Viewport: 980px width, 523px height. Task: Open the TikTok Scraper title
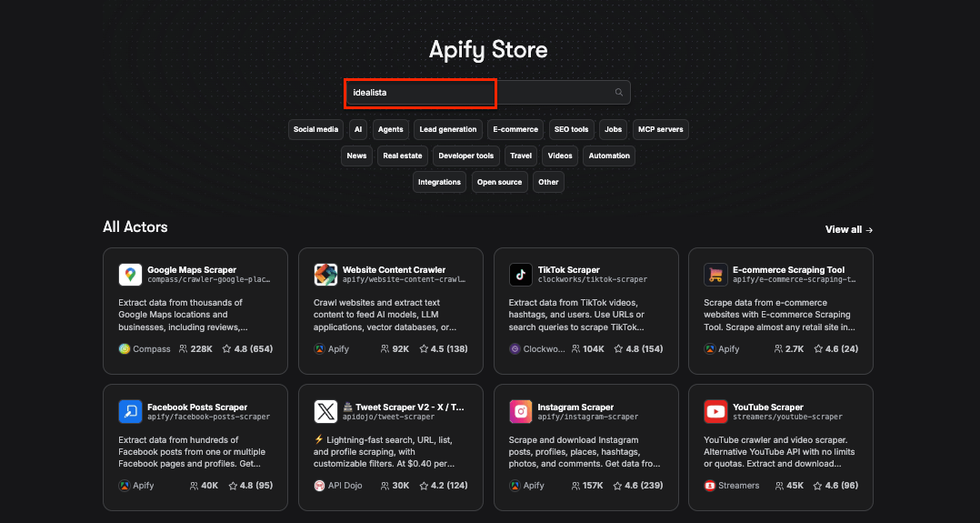pyautogui.click(x=569, y=269)
